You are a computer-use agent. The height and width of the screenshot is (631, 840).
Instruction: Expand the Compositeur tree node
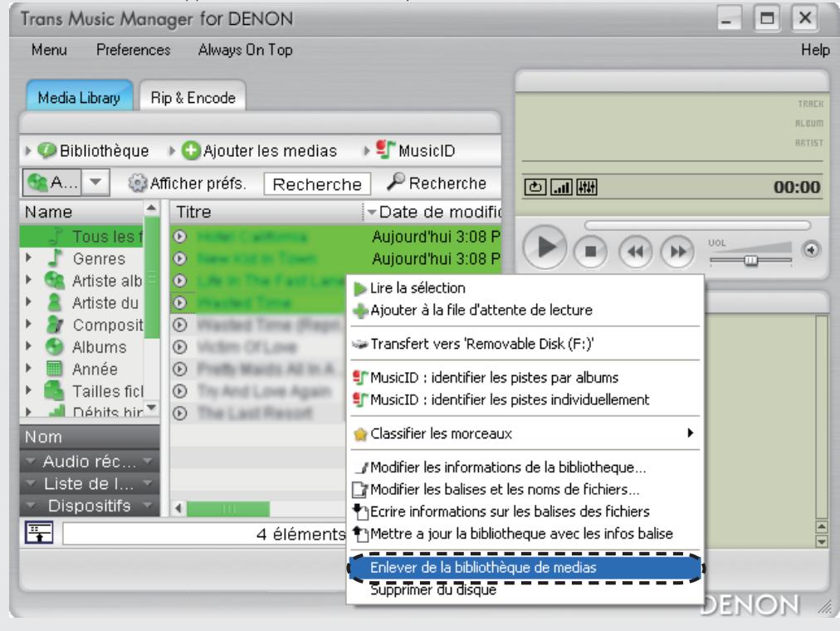click(28, 325)
